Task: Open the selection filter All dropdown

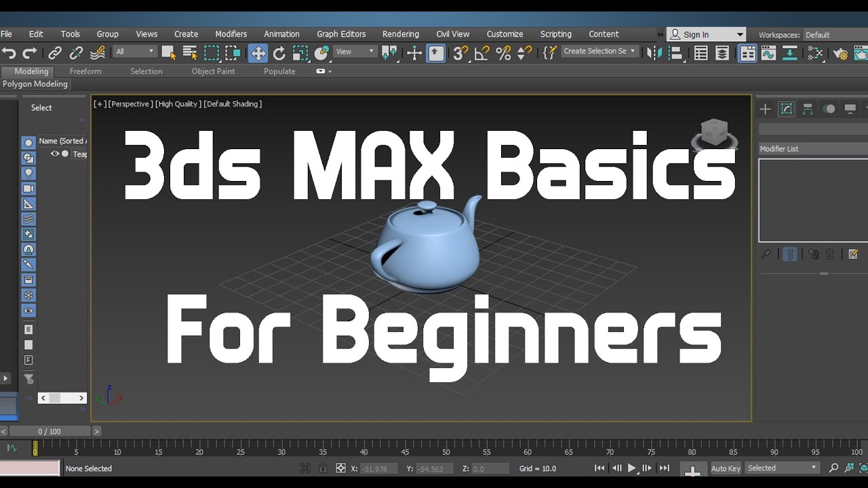Action: (x=135, y=52)
